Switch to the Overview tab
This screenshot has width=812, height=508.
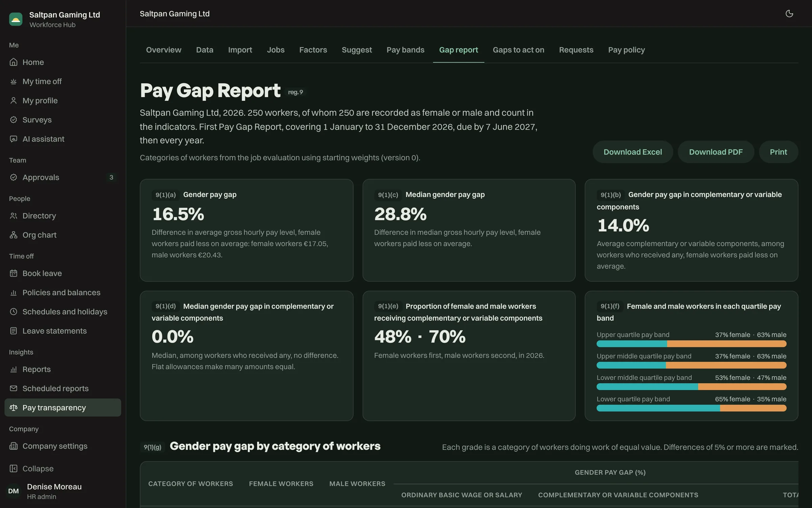pos(164,50)
